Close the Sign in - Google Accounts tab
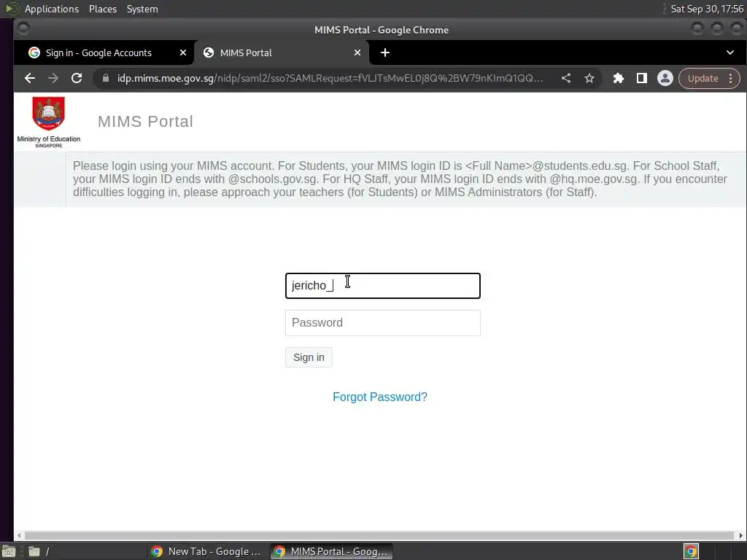747x560 pixels. [183, 52]
